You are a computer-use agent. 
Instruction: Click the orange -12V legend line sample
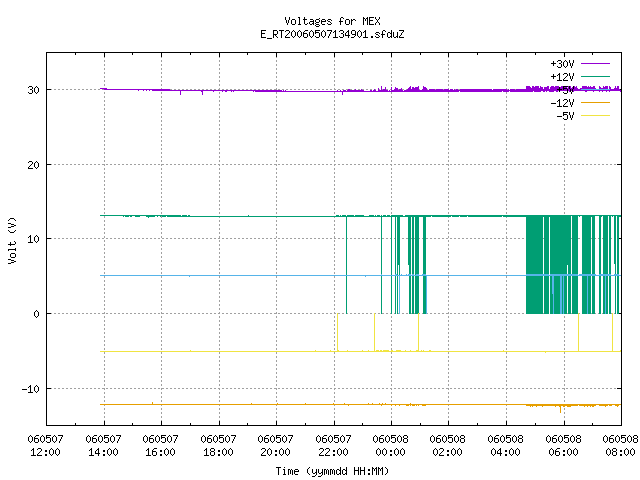[x=595, y=102]
